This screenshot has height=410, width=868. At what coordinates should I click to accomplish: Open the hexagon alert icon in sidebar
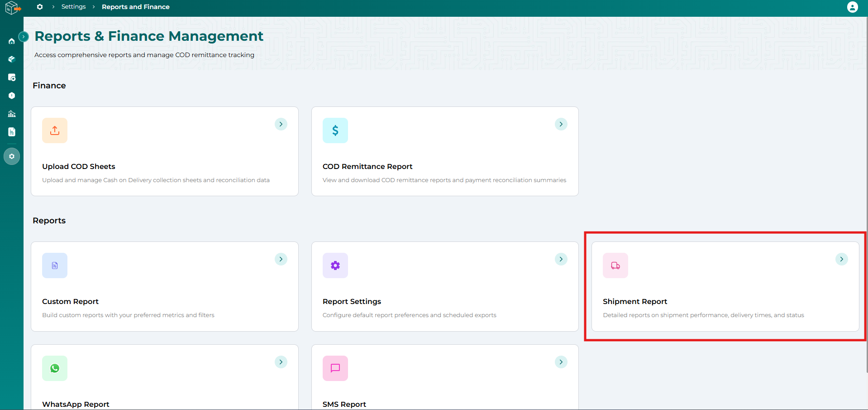(12, 96)
